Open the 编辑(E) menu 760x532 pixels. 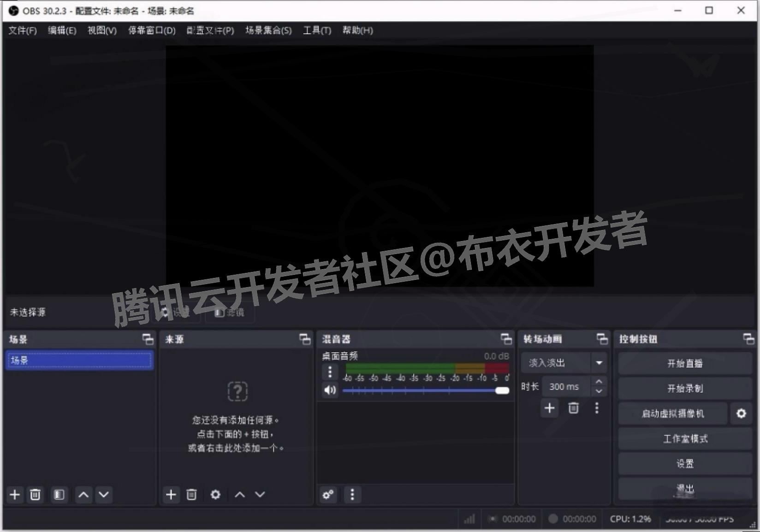click(x=62, y=30)
